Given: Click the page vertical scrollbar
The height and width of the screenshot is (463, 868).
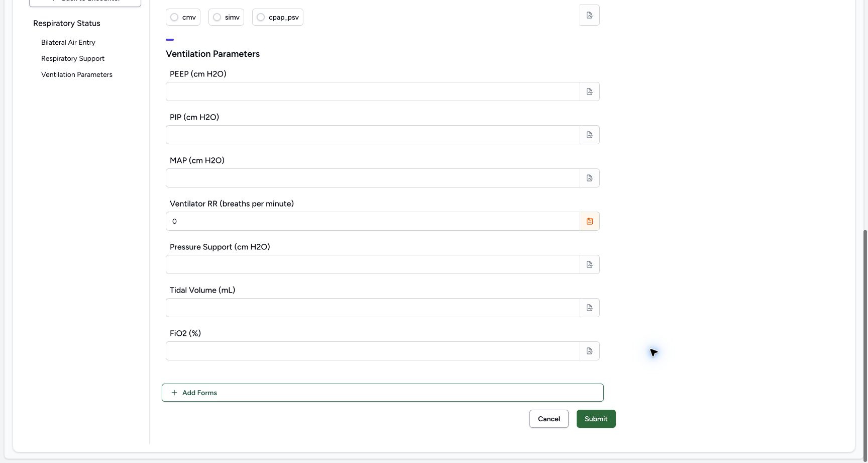Looking at the screenshot, I should point(865,346).
